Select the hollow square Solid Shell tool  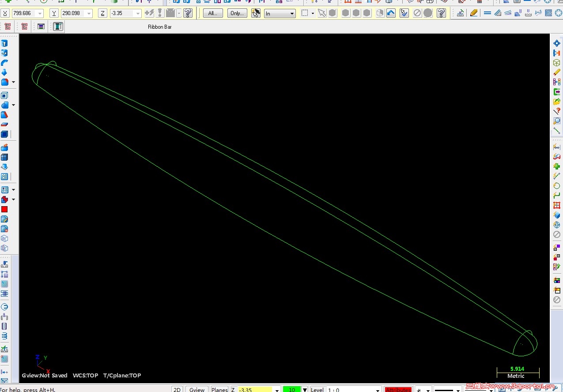point(4,95)
